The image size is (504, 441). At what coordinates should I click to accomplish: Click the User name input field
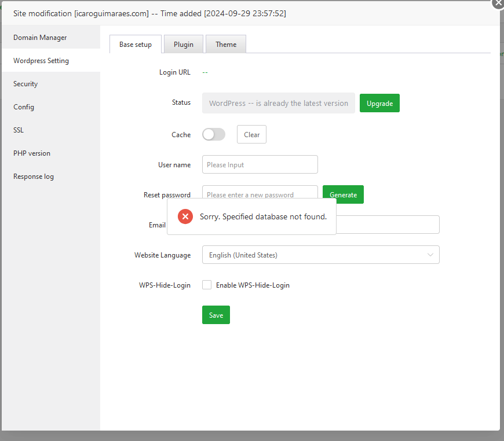pyautogui.click(x=260, y=164)
